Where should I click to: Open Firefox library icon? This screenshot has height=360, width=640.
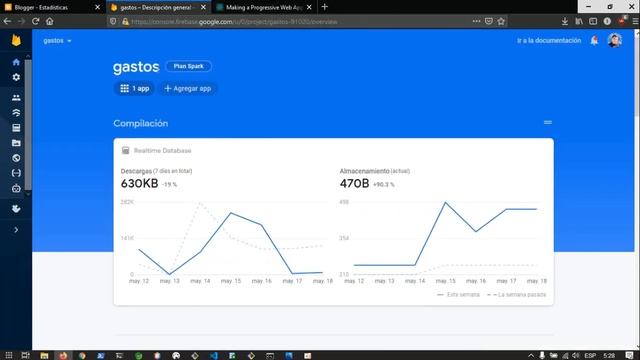579,21
